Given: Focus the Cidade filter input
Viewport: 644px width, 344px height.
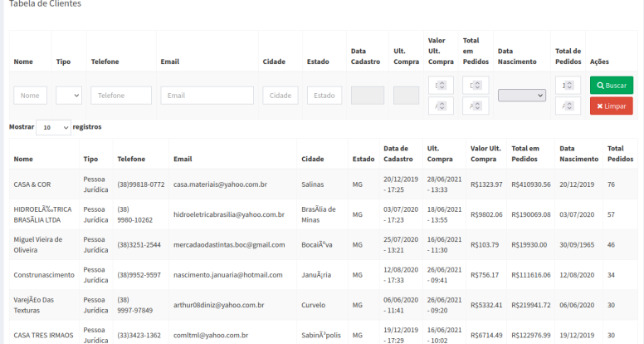Looking at the screenshot, I should (281, 96).
